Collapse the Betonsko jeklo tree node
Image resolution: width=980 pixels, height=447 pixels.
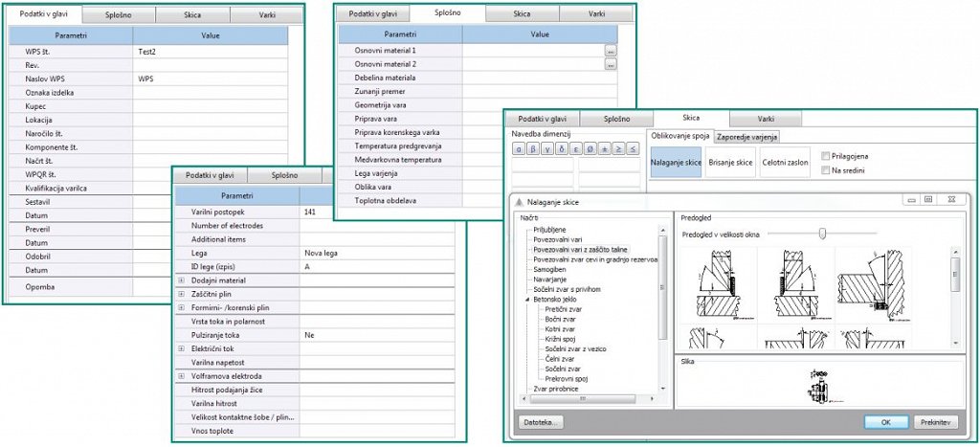pyautogui.click(x=525, y=299)
